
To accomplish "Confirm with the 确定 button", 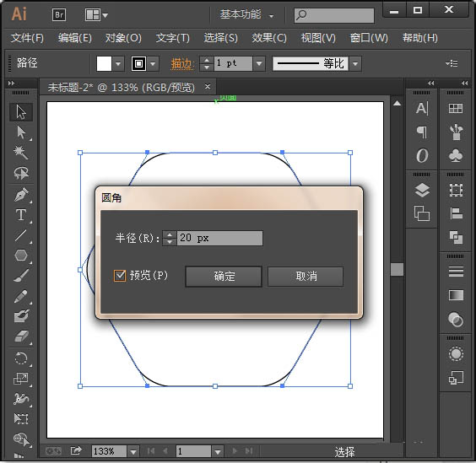I will 224,277.
